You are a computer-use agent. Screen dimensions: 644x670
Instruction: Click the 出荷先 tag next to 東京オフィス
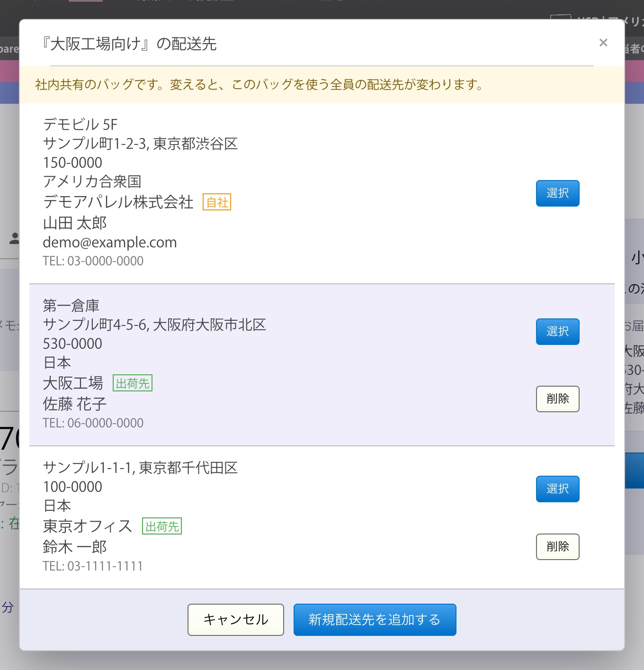click(162, 526)
